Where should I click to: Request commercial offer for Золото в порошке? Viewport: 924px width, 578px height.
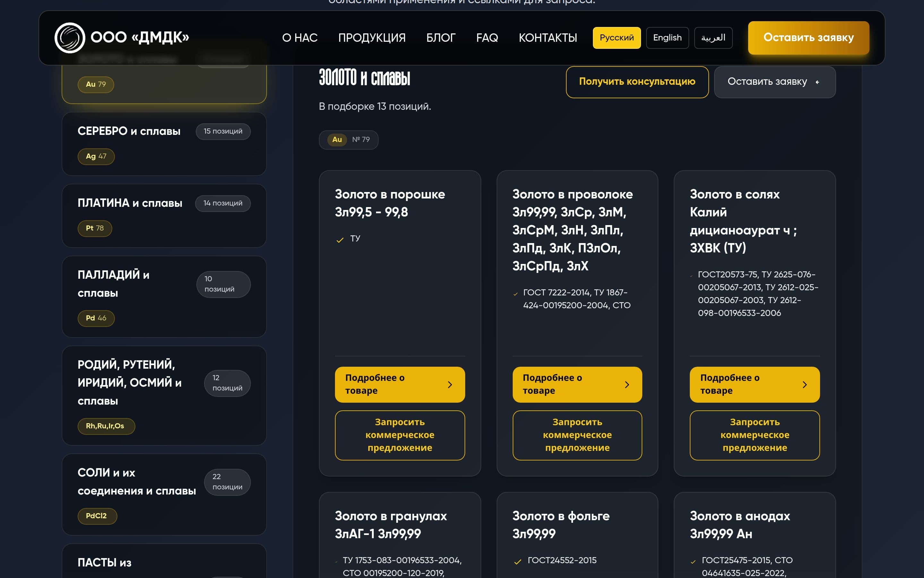pos(400,435)
